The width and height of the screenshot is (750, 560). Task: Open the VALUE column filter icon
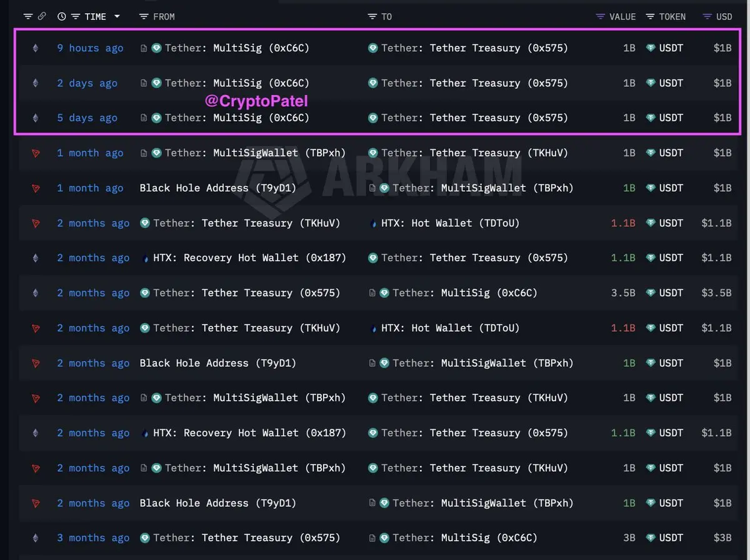[x=601, y=16]
